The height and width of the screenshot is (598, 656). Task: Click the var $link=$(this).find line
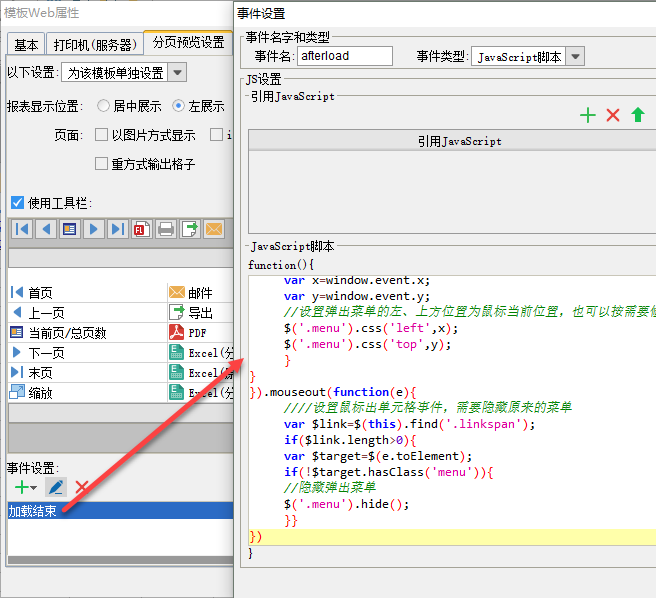409,424
